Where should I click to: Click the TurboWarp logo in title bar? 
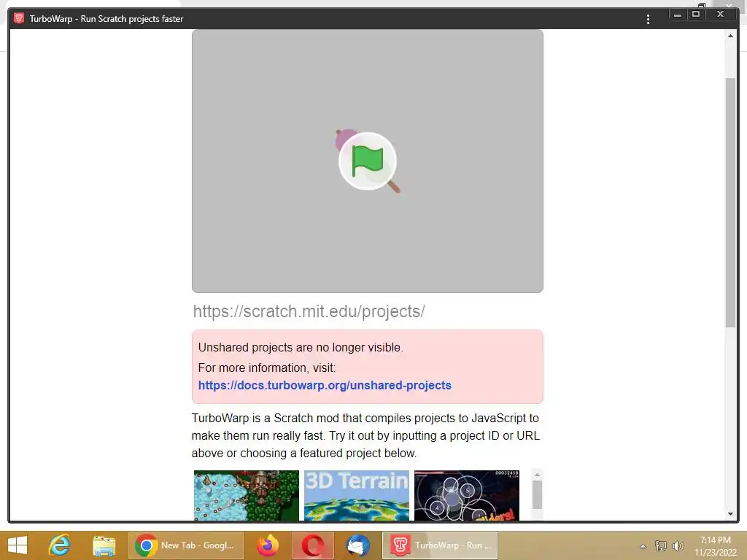[19, 18]
